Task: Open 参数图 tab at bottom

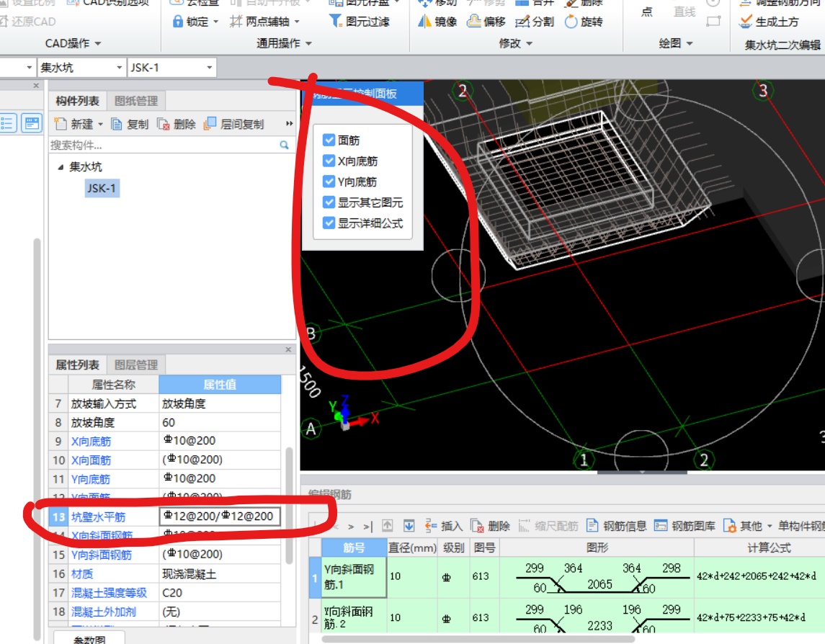Action: [x=89, y=638]
